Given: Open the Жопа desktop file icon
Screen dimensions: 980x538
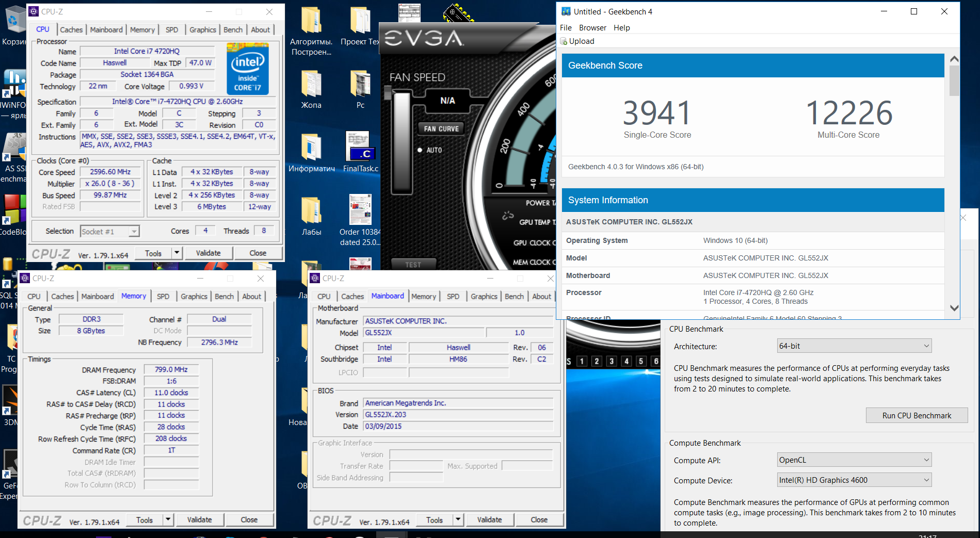Looking at the screenshot, I should click(x=311, y=84).
